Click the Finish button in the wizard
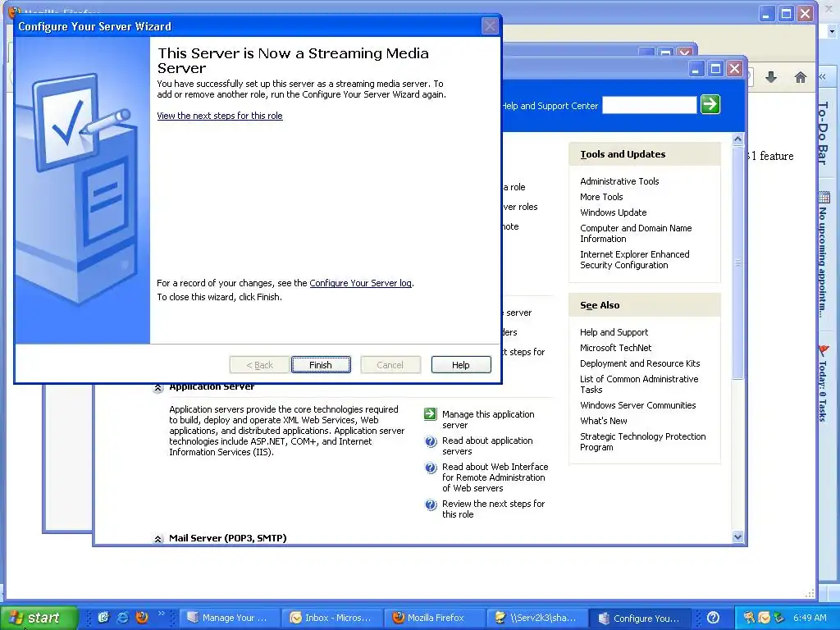This screenshot has width=840, height=630. [321, 365]
